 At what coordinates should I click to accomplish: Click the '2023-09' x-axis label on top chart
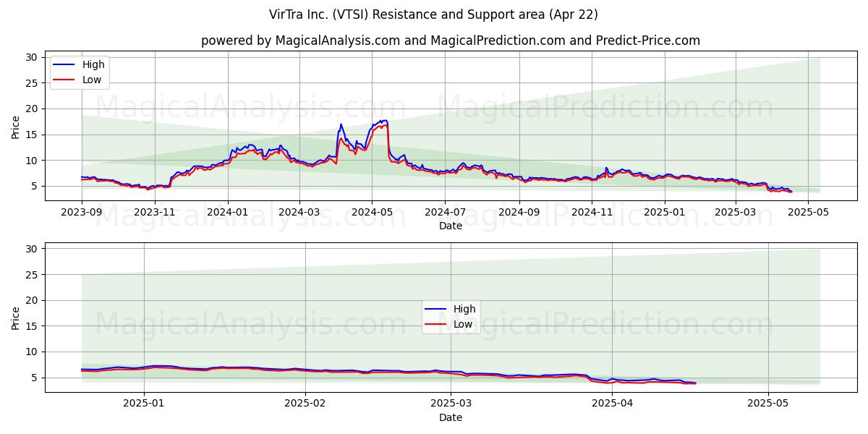click(82, 213)
